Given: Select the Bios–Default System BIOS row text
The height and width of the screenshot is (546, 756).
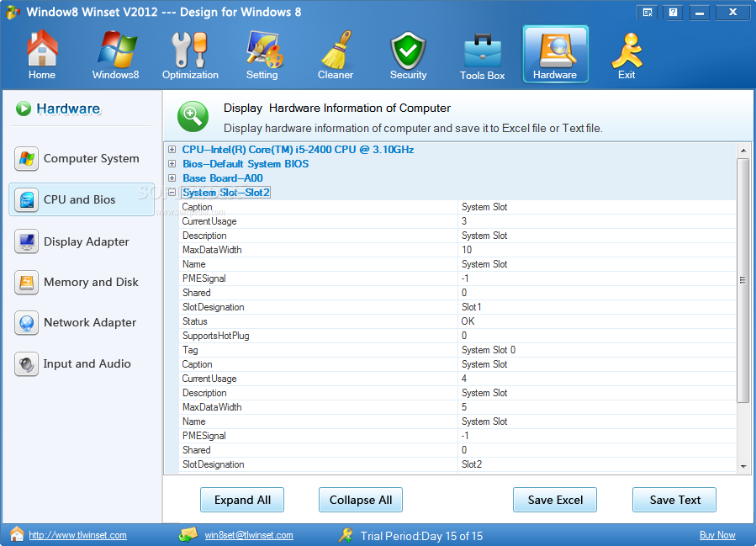Looking at the screenshot, I should coord(246,164).
